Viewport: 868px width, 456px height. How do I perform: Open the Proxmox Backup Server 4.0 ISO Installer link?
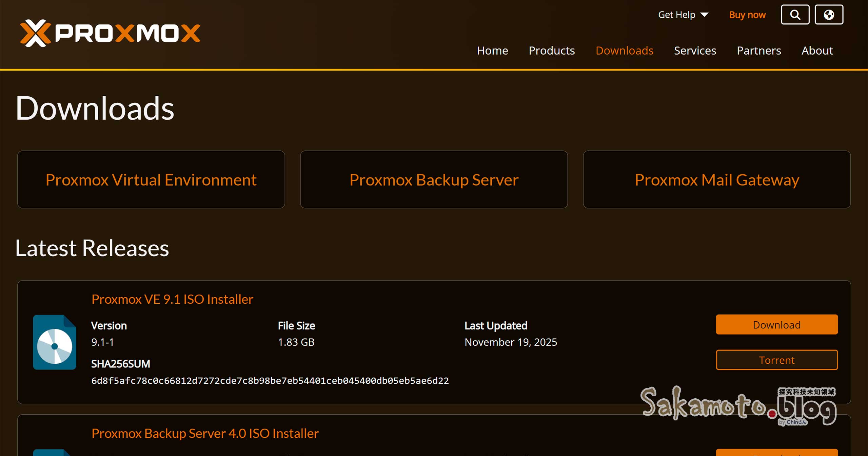205,433
